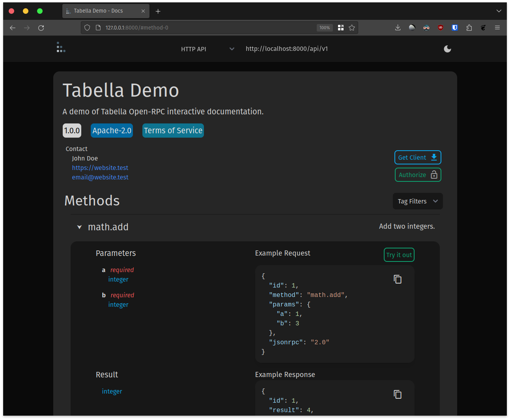Click the browser downloads icon
510x420 pixels.
pyautogui.click(x=398, y=28)
